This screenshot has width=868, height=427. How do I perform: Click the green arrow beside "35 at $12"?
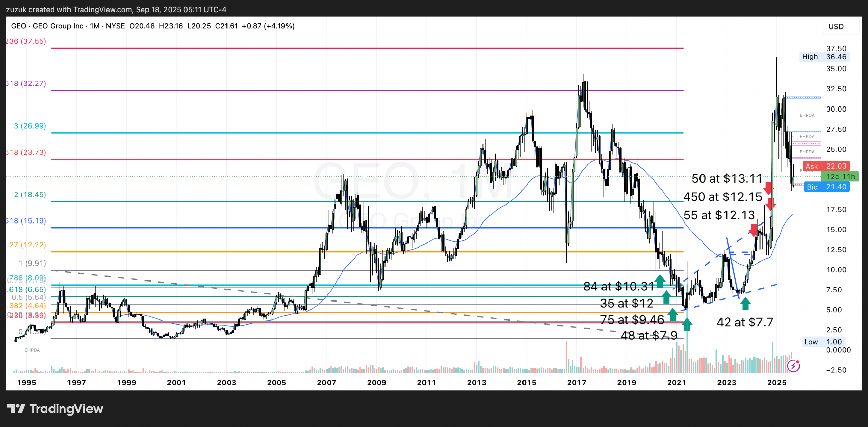[666, 297]
